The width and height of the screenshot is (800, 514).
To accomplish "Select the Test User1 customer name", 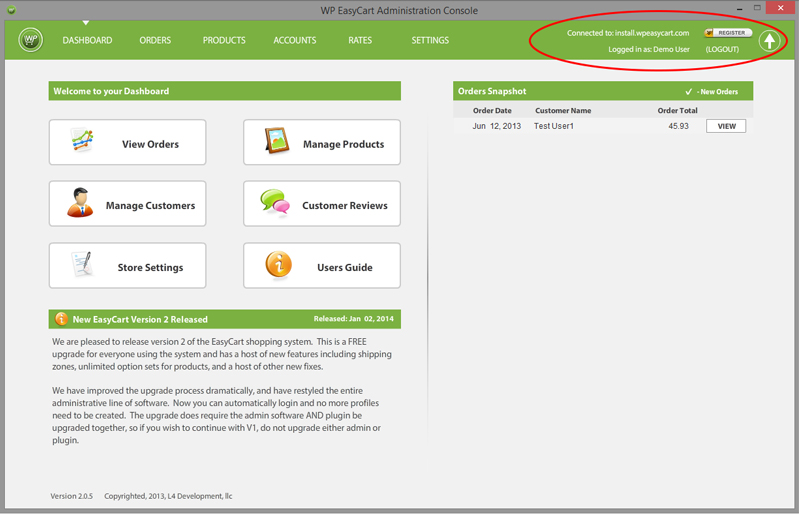I will click(x=554, y=126).
